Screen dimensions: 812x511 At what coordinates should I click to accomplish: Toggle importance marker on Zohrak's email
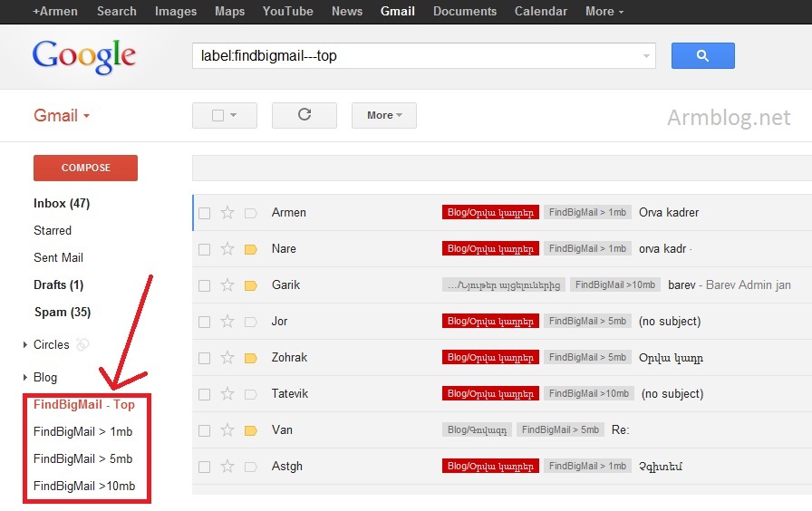251,358
